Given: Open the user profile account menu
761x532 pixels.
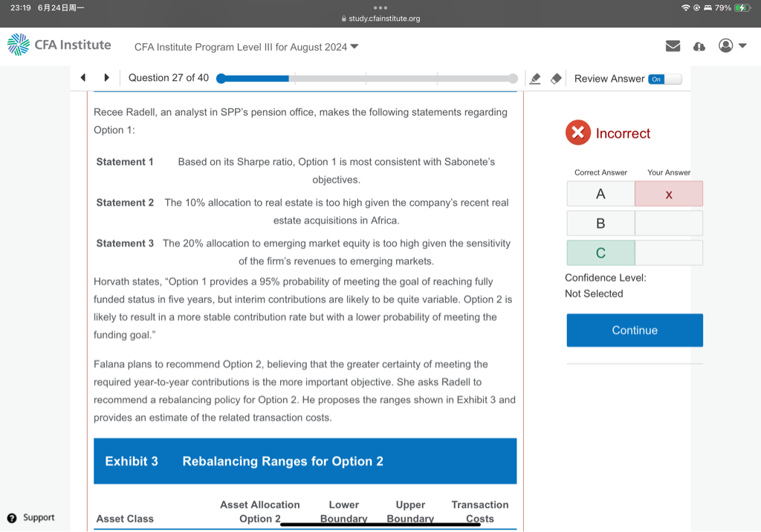Looking at the screenshot, I should (731, 46).
